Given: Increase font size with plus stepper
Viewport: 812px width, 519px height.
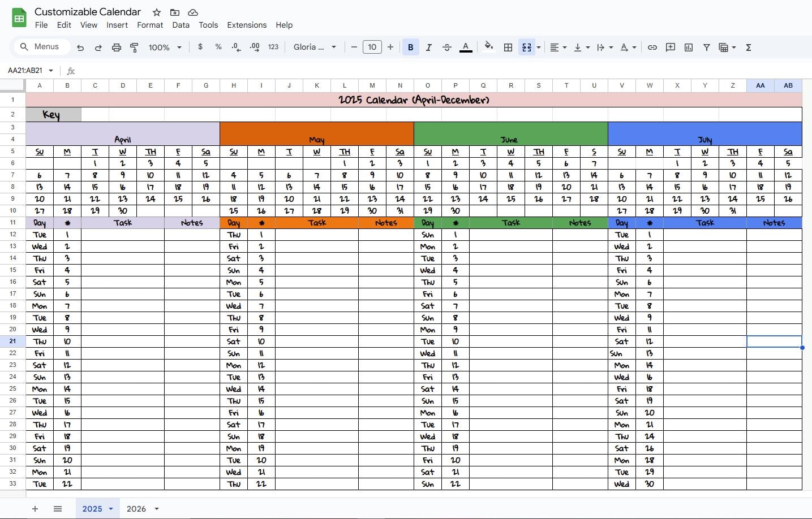Looking at the screenshot, I should (x=390, y=47).
